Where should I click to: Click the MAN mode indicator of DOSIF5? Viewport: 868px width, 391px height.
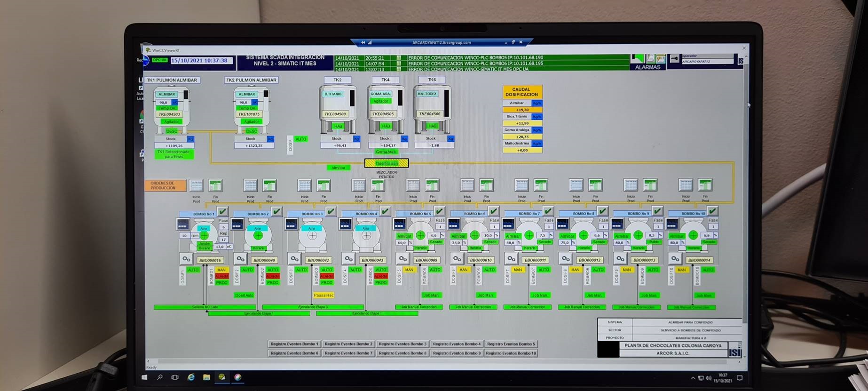pyautogui.click(x=409, y=270)
